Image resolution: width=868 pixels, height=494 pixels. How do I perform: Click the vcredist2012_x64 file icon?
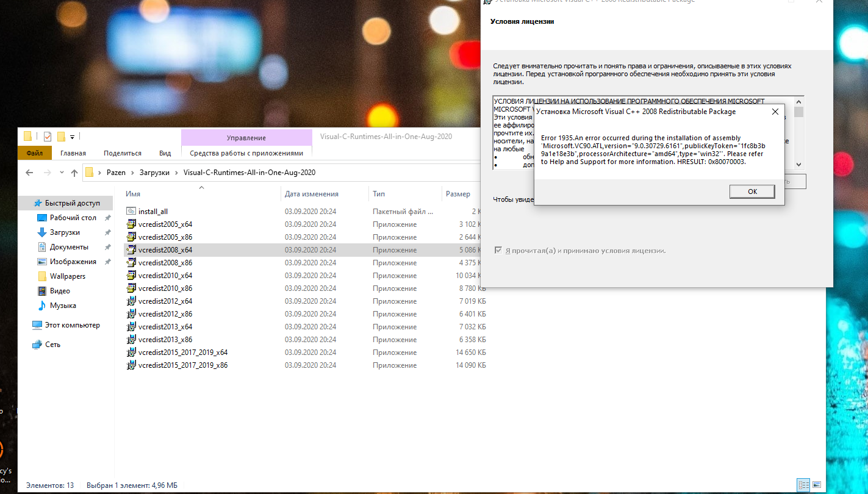(x=131, y=301)
